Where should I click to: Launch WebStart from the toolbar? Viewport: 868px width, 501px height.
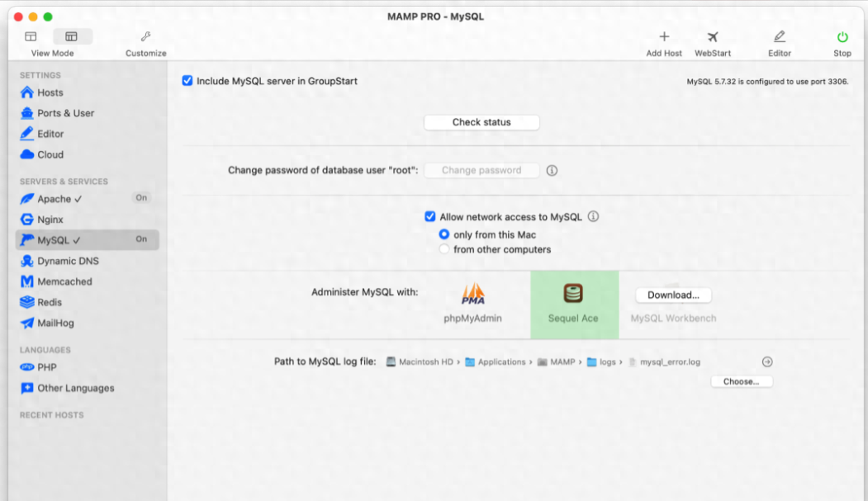[x=713, y=36]
